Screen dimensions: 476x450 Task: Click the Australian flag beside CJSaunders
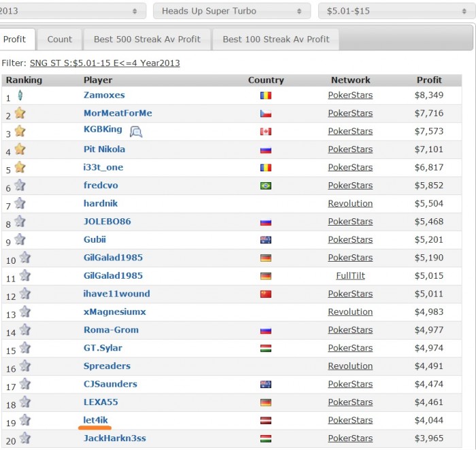pyautogui.click(x=266, y=385)
